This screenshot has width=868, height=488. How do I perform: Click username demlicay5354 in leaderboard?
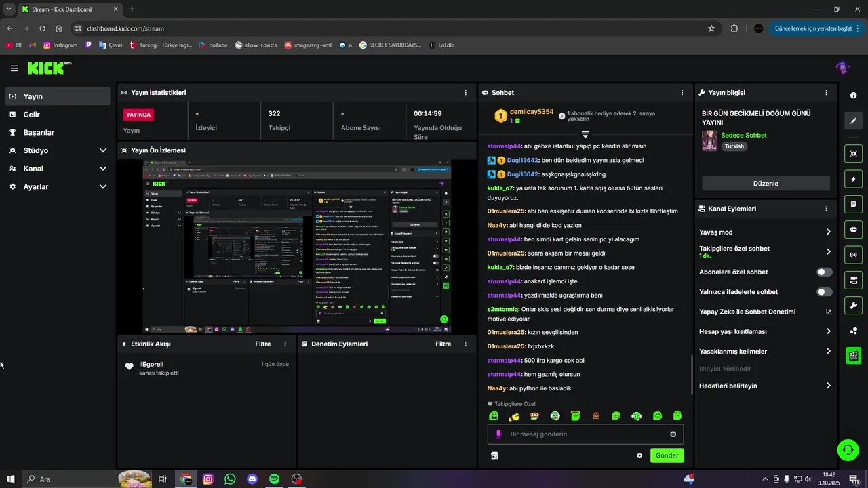pos(532,112)
